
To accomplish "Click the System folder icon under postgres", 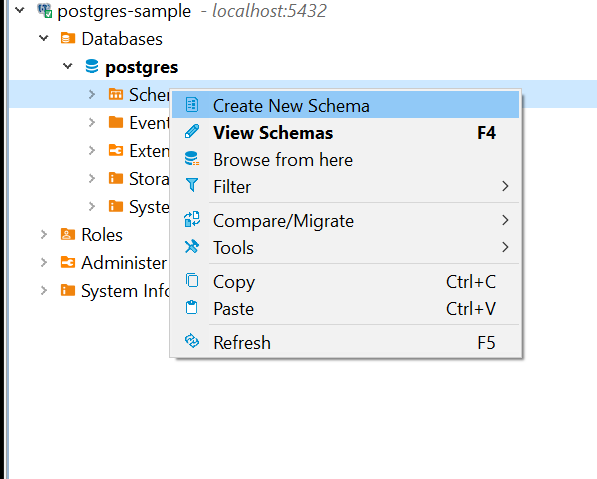I will [116, 206].
